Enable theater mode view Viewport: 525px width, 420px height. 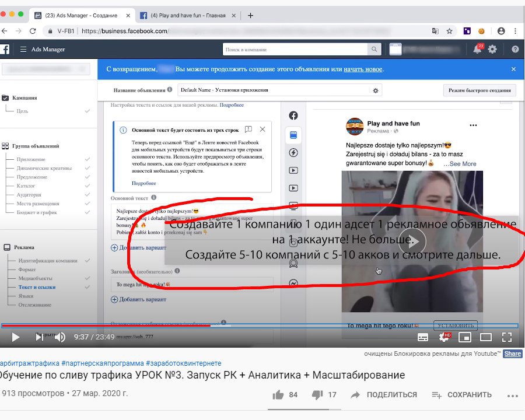point(485,337)
